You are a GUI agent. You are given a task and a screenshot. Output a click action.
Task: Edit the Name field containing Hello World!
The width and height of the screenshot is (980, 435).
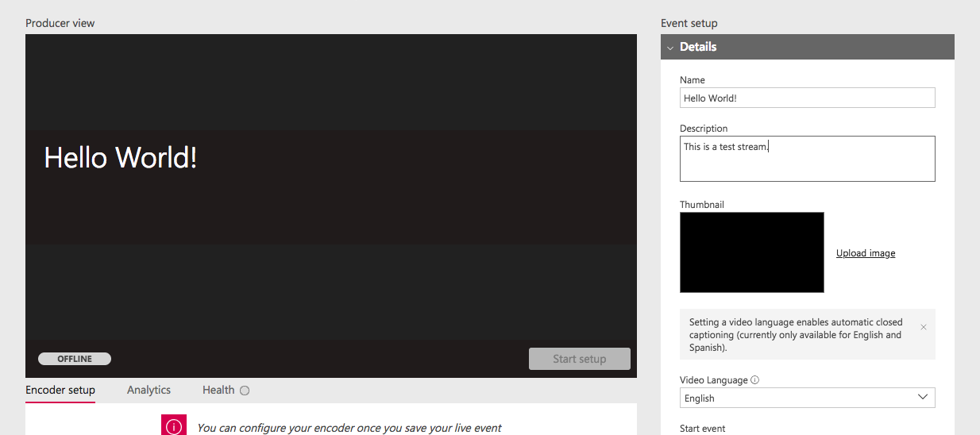click(x=808, y=98)
